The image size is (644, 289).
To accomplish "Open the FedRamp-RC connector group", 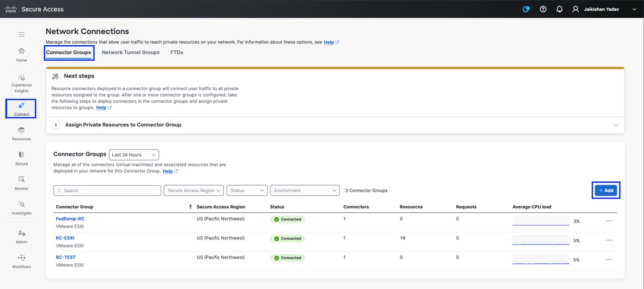I will click(70, 219).
